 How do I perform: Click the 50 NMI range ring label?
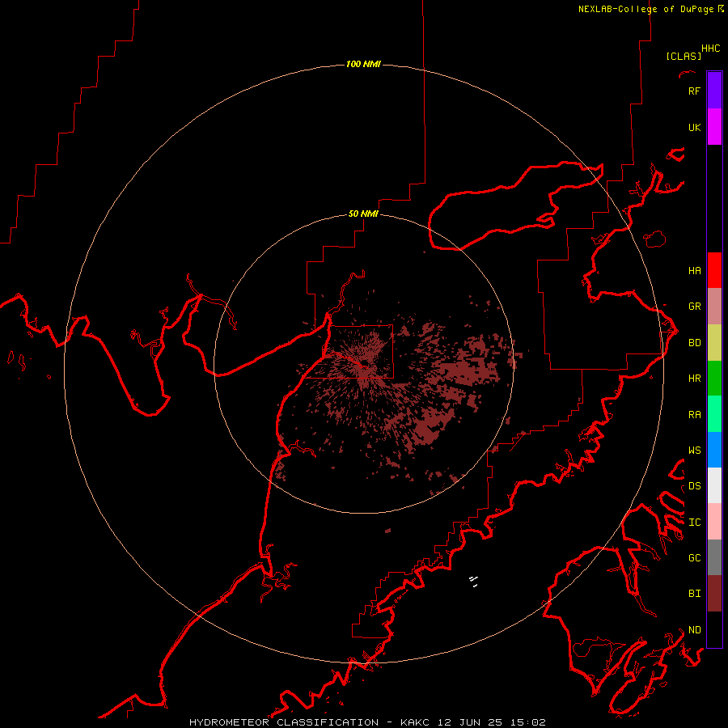point(363,214)
